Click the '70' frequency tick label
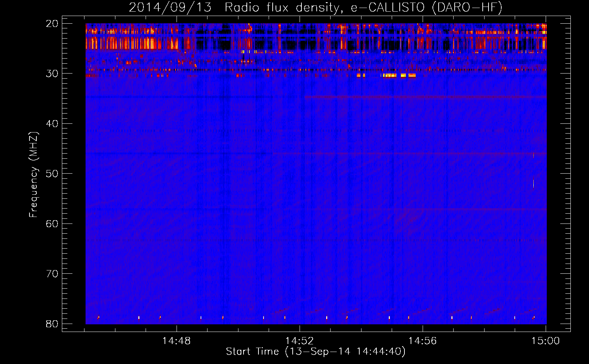This screenshot has width=589, height=364. click(52, 274)
